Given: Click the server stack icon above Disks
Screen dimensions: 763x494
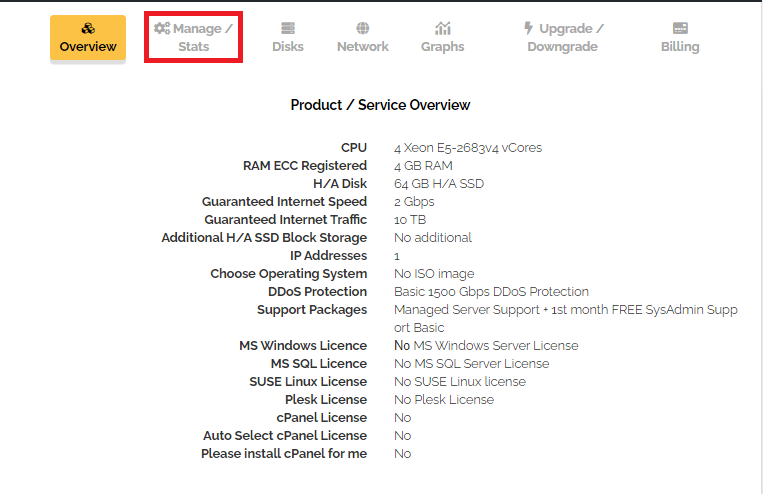Looking at the screenshot, I should [x=288, y=28].
